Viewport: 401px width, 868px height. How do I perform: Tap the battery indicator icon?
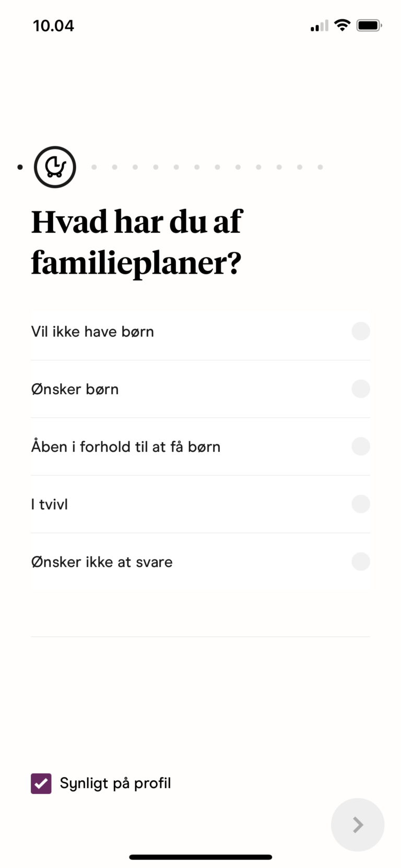coord(369,25)
